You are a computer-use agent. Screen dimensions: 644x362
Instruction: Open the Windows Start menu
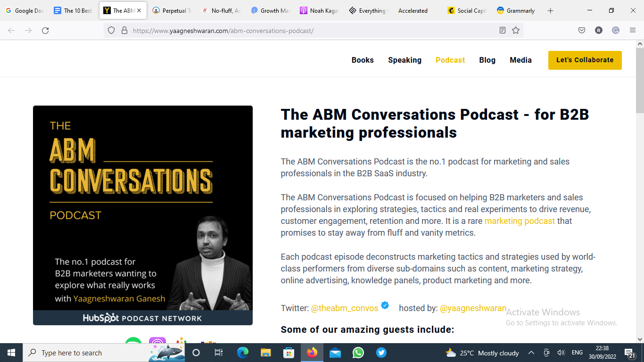tap(11, 353)
